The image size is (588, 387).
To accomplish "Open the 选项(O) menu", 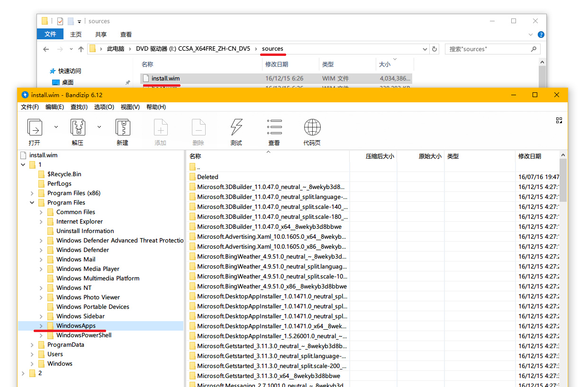I will point(104,107).
